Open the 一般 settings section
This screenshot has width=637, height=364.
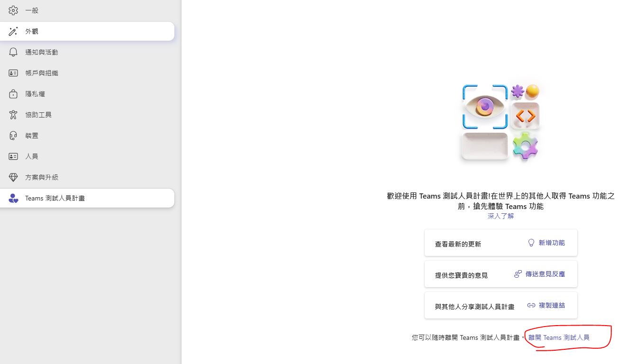(x=32, y=10)
